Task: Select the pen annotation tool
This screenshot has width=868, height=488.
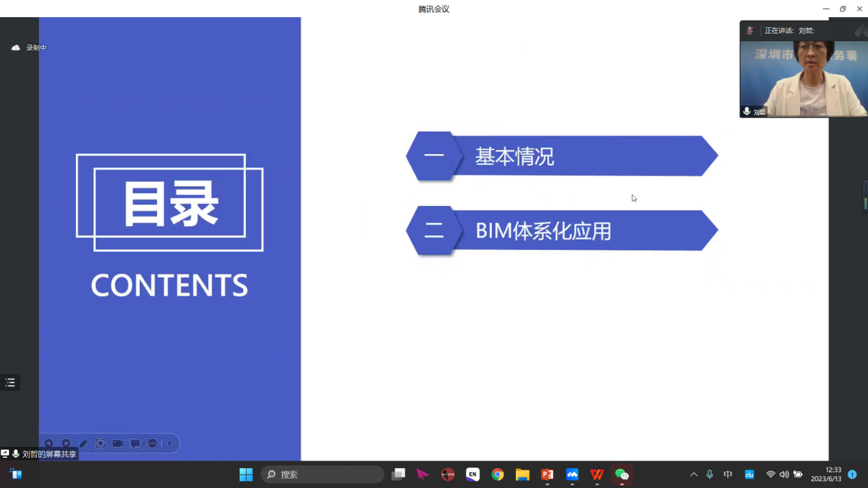Action: tap(83, 444)
